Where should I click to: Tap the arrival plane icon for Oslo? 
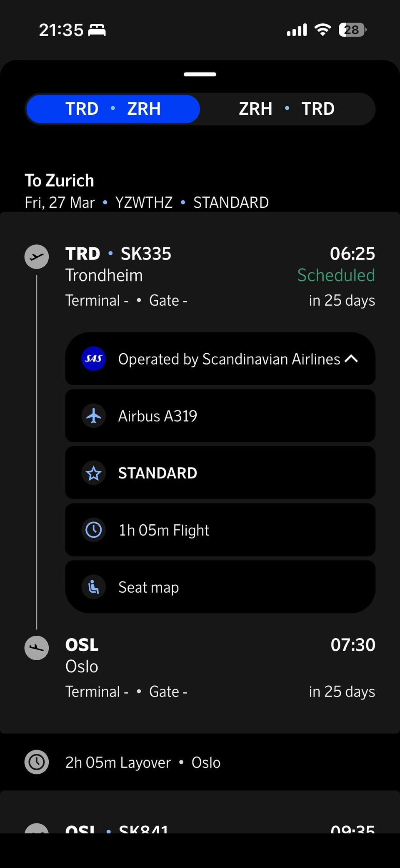[37, 648]
